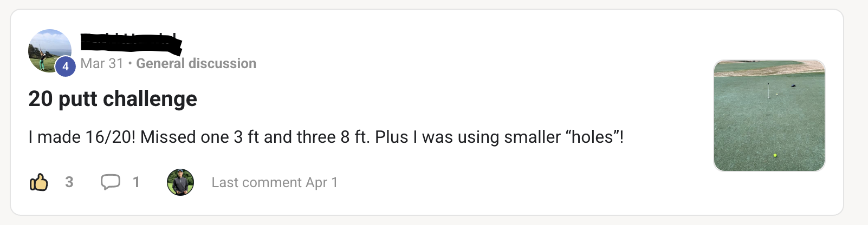Open the "20 putt challenge" post title
The image size is (868, 225).
click(113, 99)
